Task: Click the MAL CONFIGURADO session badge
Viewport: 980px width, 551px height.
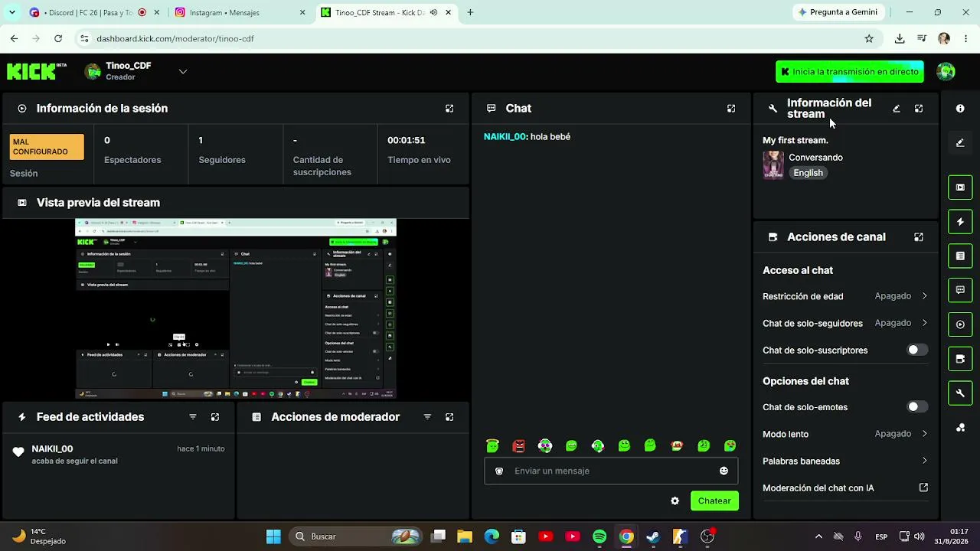Action: point(47,147)
